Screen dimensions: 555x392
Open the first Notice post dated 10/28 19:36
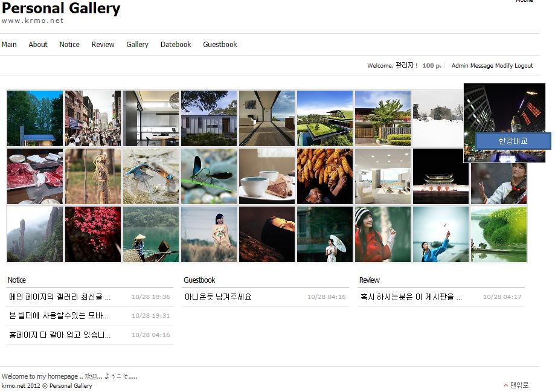60,297
